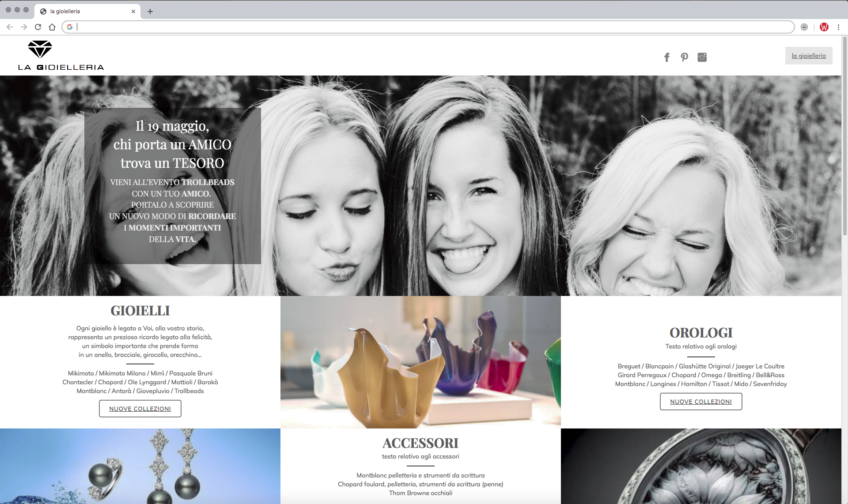Click the GIOIELLI heading
This screenshot has width=848, height=504.
click(140, 311)
